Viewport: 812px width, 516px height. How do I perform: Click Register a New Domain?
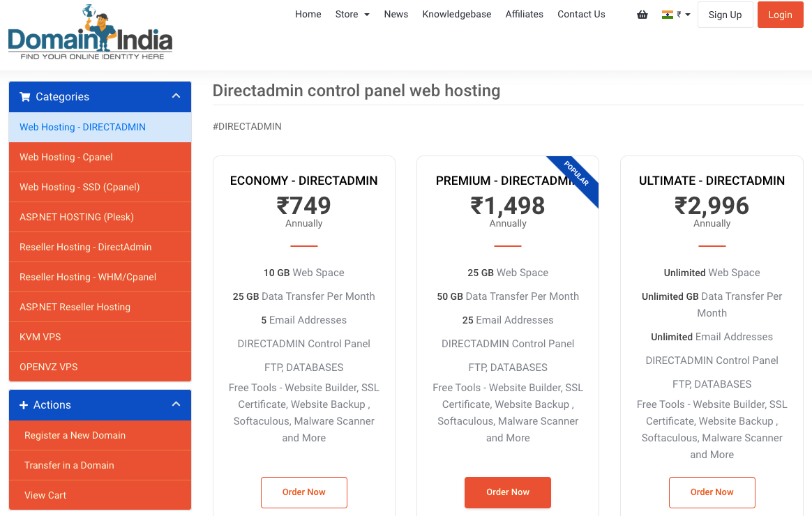pyautogui.click(x=75, y=435)
